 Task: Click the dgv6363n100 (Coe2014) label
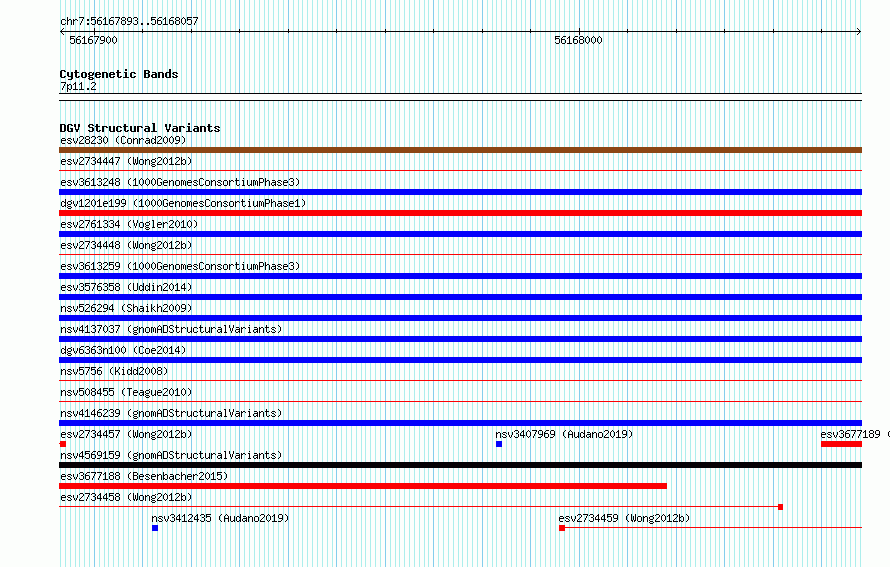(123, 350)
